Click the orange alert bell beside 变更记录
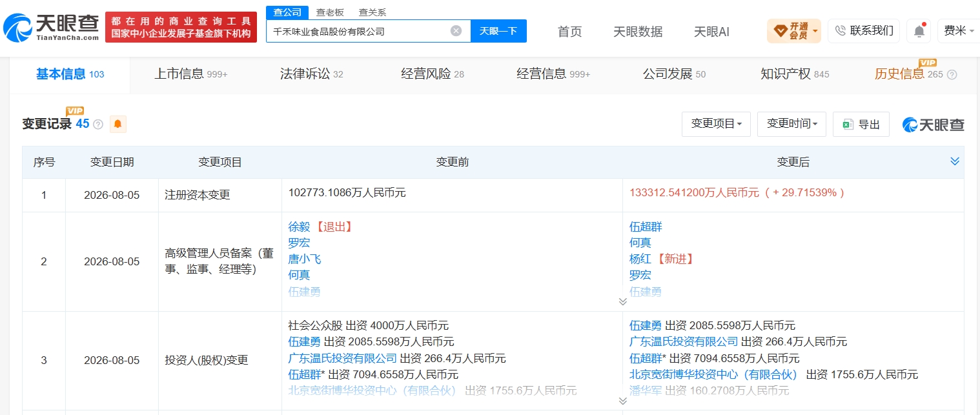 117,124
